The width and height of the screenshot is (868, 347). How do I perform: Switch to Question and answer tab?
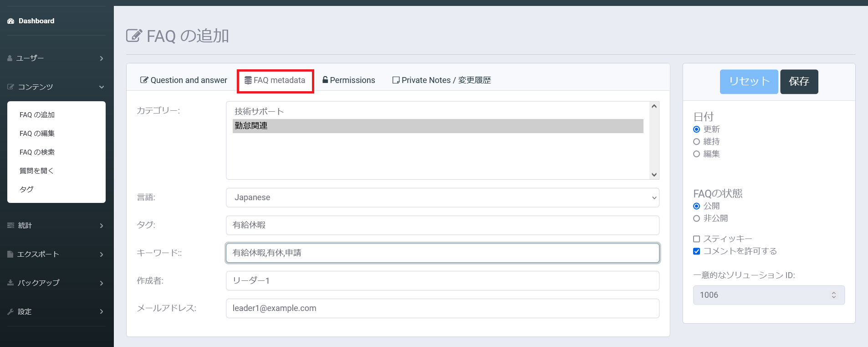click(x=184, y=80)
